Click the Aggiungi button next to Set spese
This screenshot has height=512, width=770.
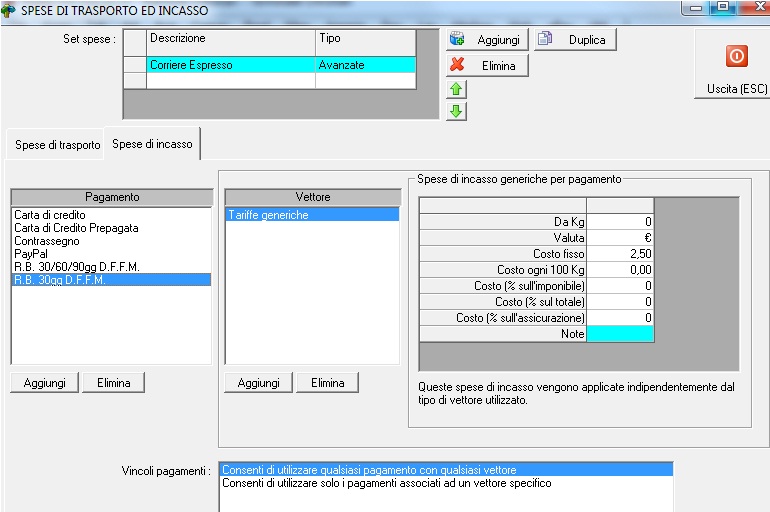click(x=487, y=39)
